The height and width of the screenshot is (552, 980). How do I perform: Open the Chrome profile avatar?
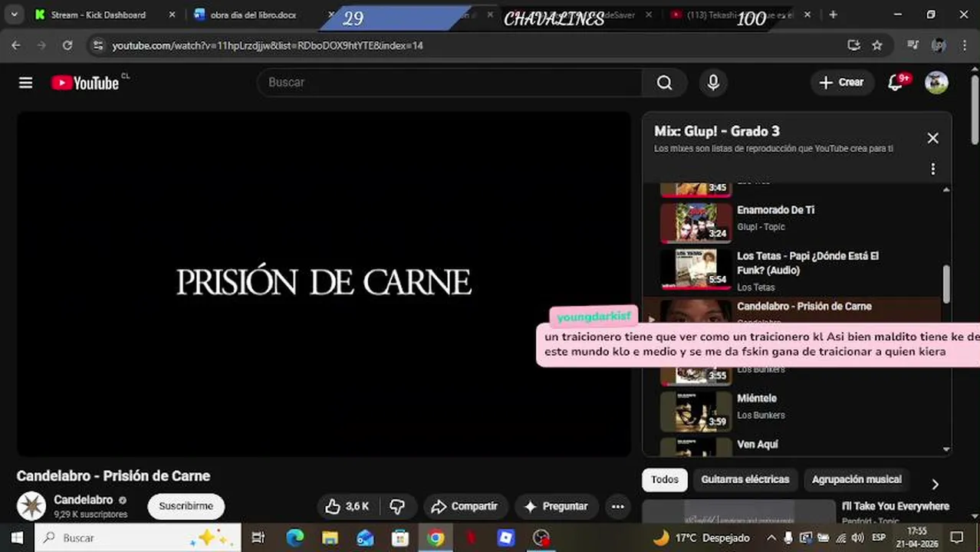pos(939,45)
